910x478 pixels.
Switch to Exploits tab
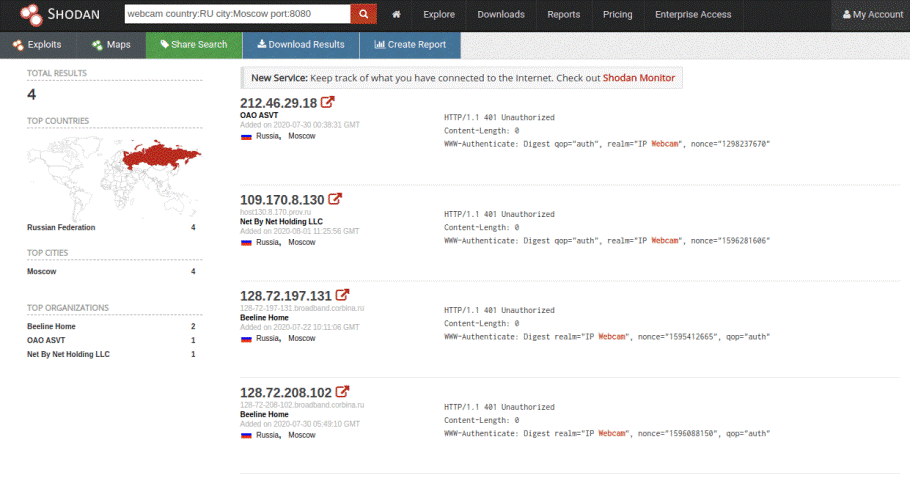(37, 45)
